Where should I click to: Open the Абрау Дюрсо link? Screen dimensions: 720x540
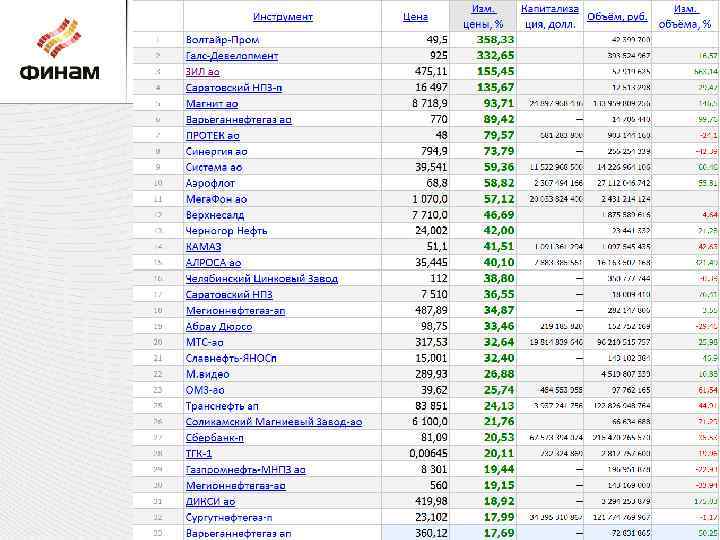click(219, 326)
